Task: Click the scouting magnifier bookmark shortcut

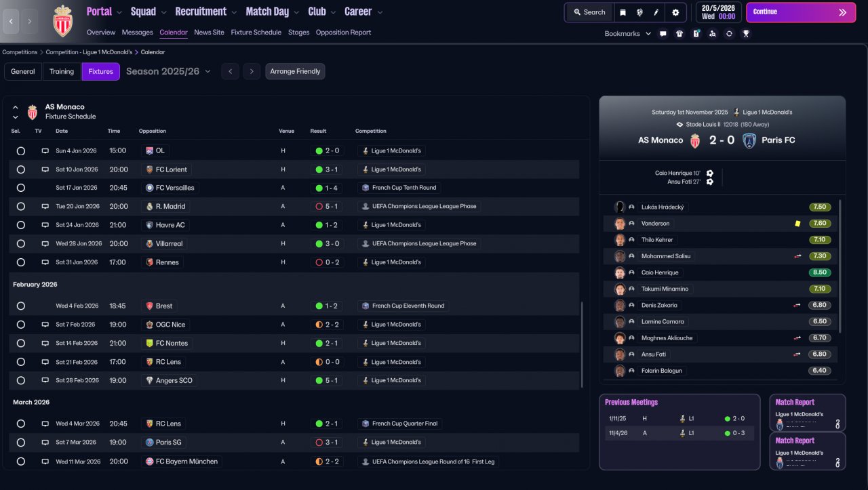Action: tap(712, 33)
